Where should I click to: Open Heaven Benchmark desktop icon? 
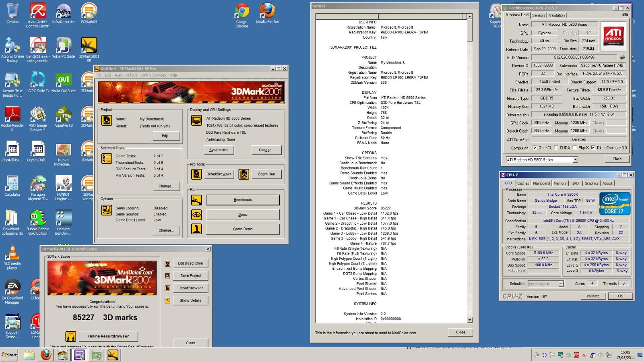63,222
